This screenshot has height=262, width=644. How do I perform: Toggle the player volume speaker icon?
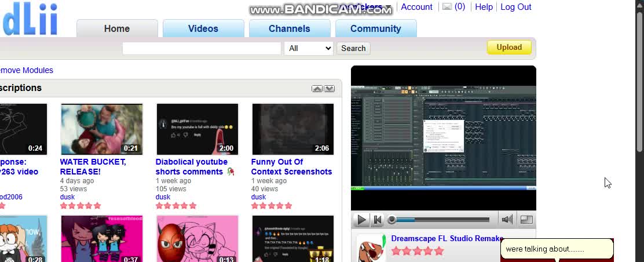507,220
